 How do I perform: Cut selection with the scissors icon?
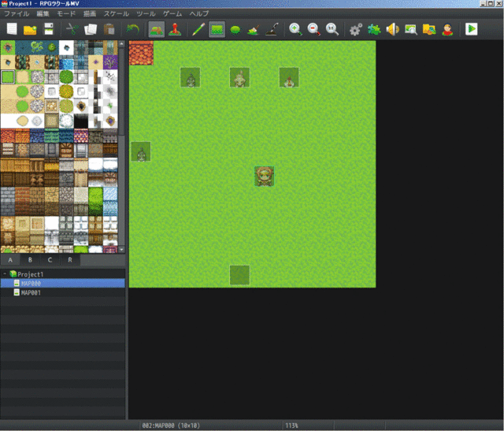tap(72, 29)
